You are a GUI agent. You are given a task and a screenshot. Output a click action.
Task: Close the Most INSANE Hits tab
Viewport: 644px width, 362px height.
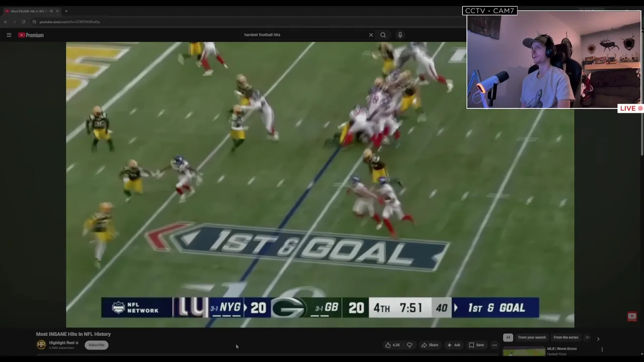coord(57,11)
